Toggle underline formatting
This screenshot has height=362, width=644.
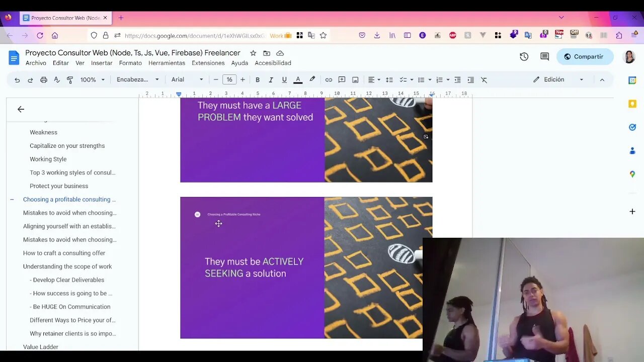tap(284, 80)
